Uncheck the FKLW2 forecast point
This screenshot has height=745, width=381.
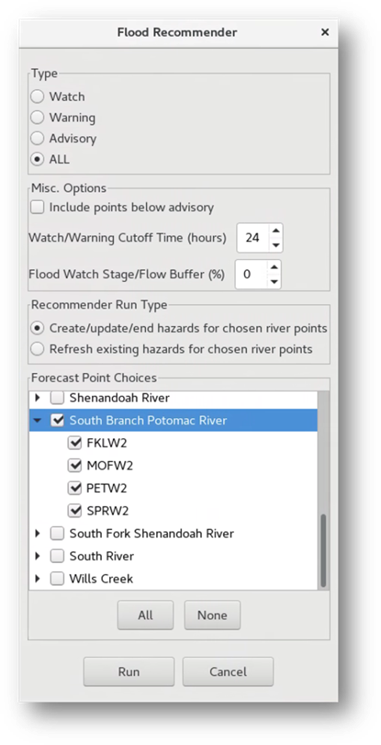75,443
